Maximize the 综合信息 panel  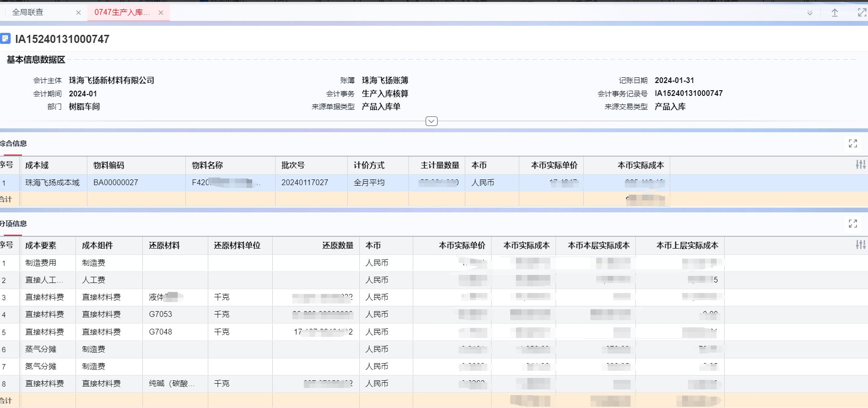point(853,144)
